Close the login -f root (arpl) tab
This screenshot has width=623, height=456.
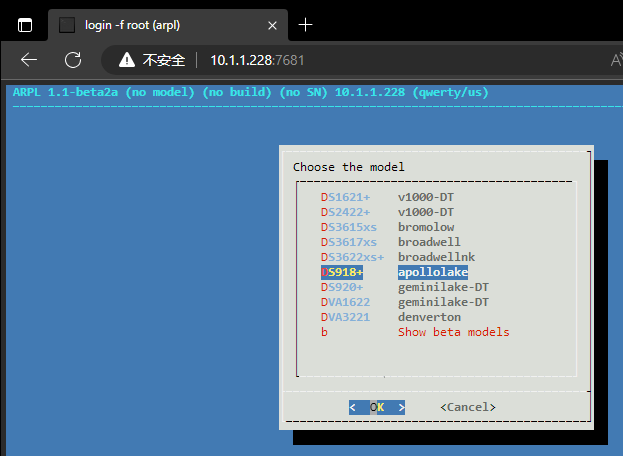point(272,26)
